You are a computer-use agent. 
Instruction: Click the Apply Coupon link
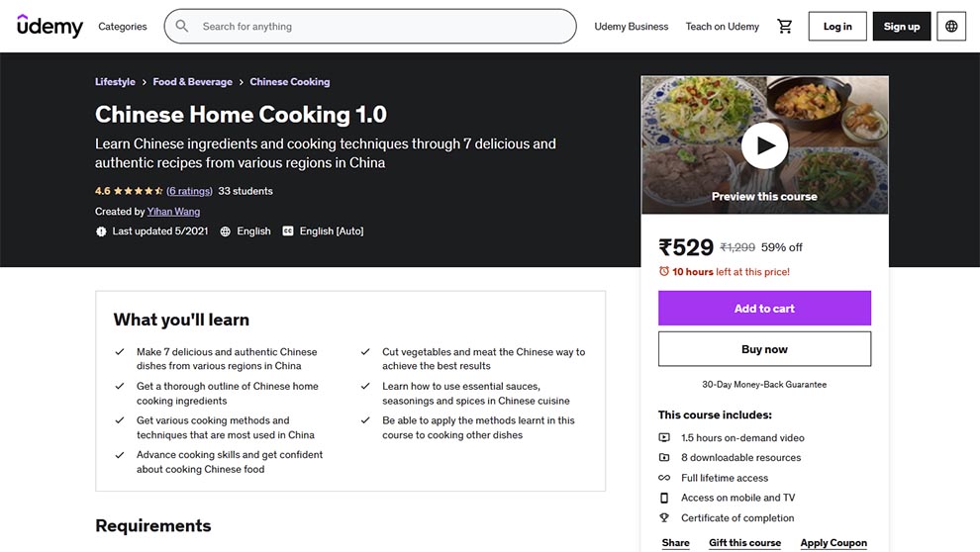[833, 543]
